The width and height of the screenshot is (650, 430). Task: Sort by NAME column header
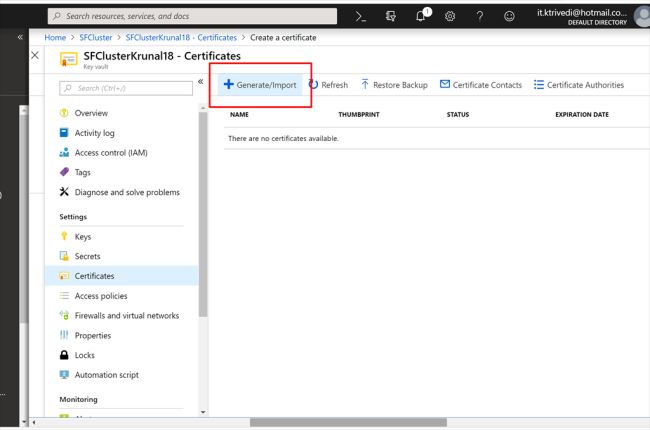[x=239, y=114]
